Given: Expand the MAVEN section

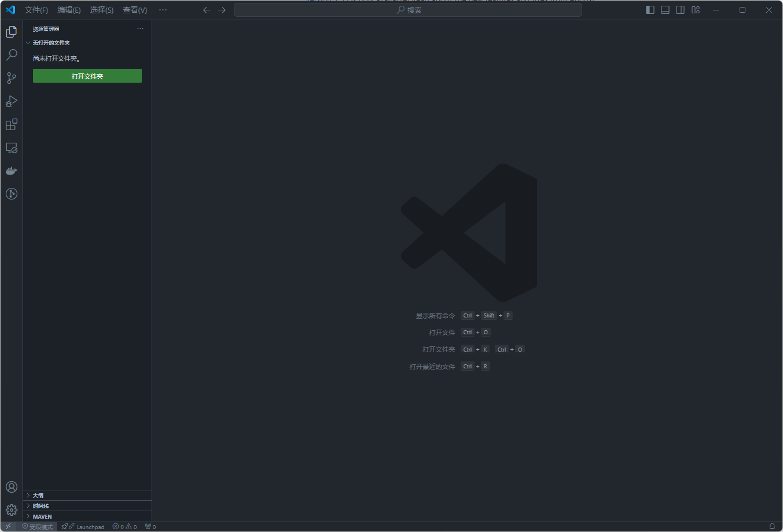Looking at the screenshot, I should pos(41,516).
